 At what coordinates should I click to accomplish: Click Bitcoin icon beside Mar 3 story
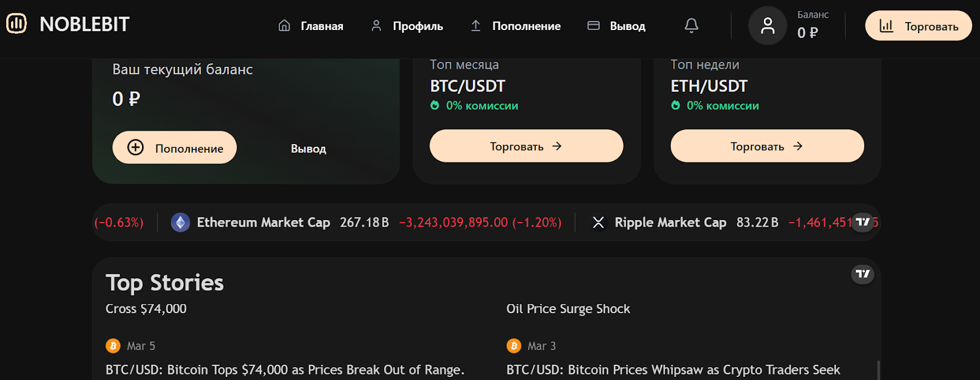[514, 346]
